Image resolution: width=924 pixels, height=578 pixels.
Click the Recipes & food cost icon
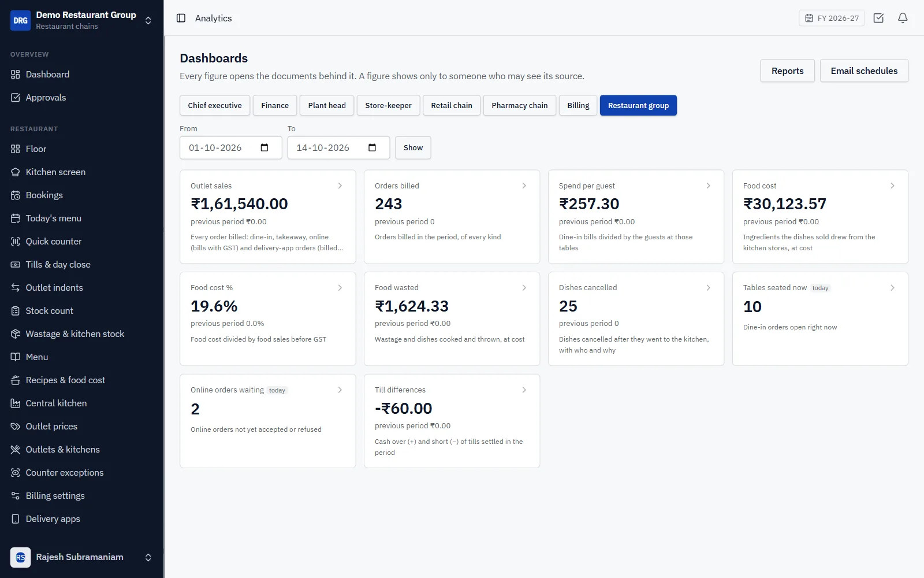coord(16,380)
